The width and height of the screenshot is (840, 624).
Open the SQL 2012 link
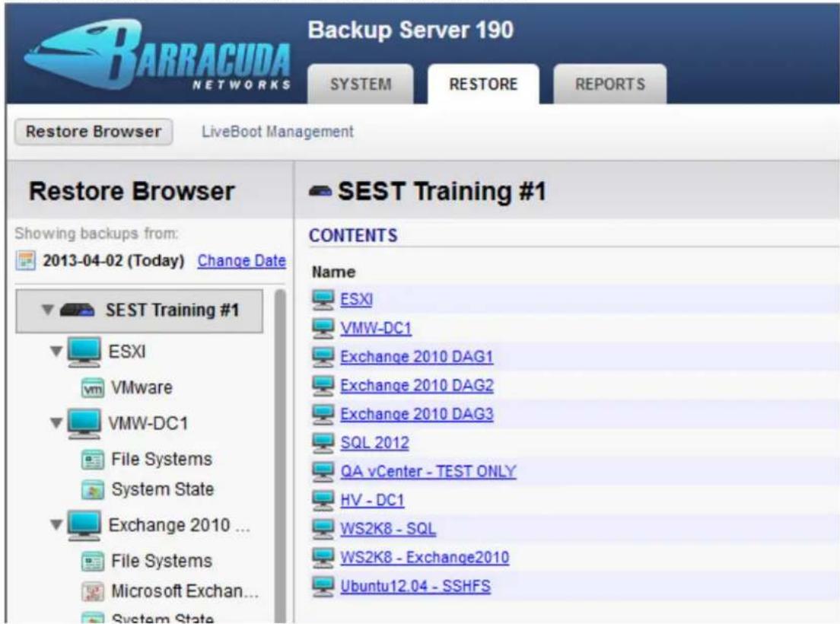(x=375, y=443)
